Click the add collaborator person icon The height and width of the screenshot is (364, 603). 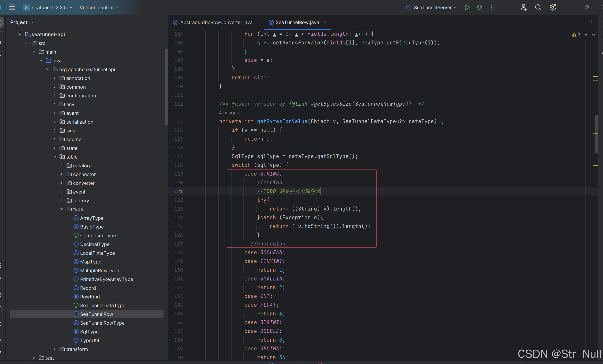524,7
